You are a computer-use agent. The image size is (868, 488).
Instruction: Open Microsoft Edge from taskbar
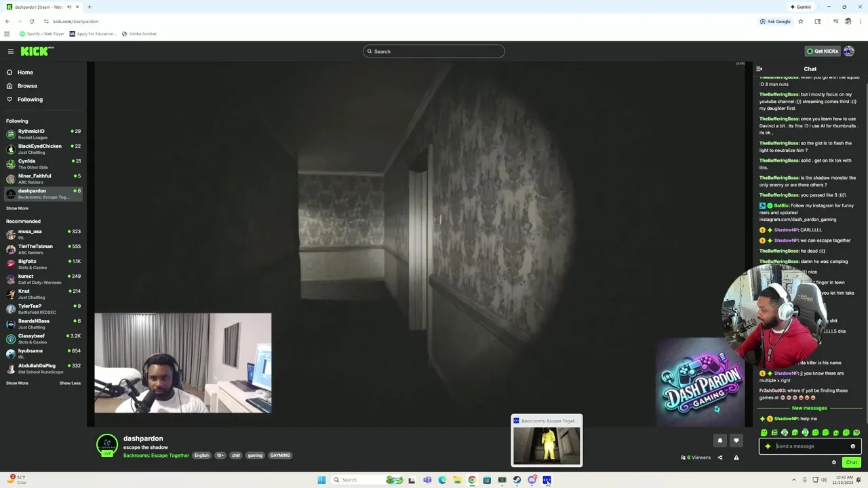[x=442, y=480]
